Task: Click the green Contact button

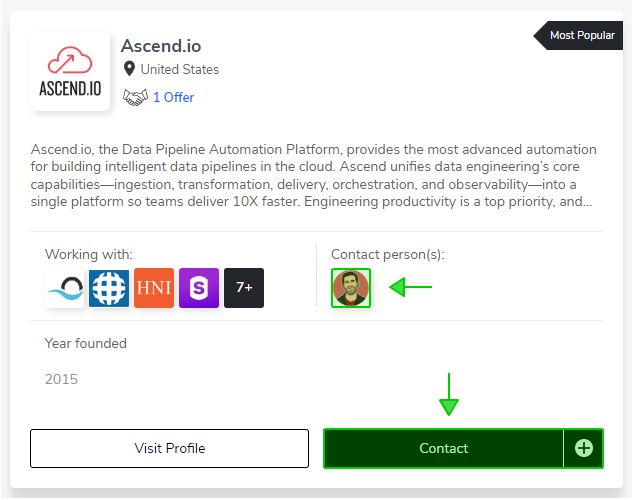Action: click(444, 448)
